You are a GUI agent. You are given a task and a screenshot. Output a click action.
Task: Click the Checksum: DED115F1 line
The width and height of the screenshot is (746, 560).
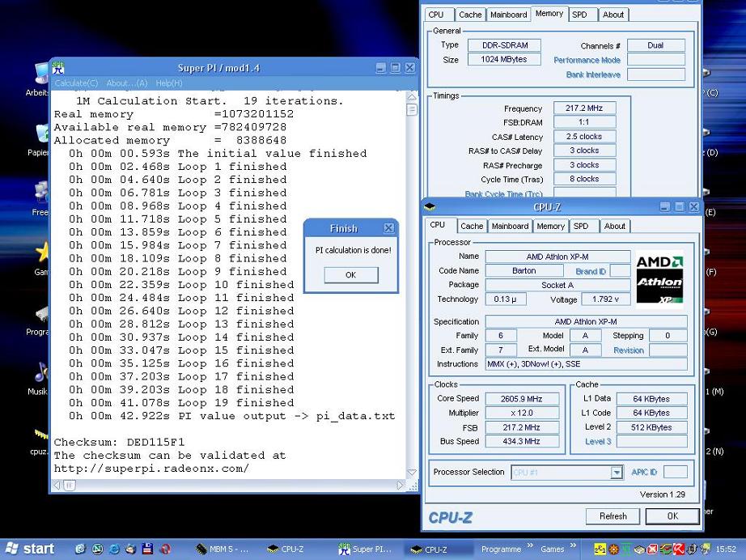[119, 442]
